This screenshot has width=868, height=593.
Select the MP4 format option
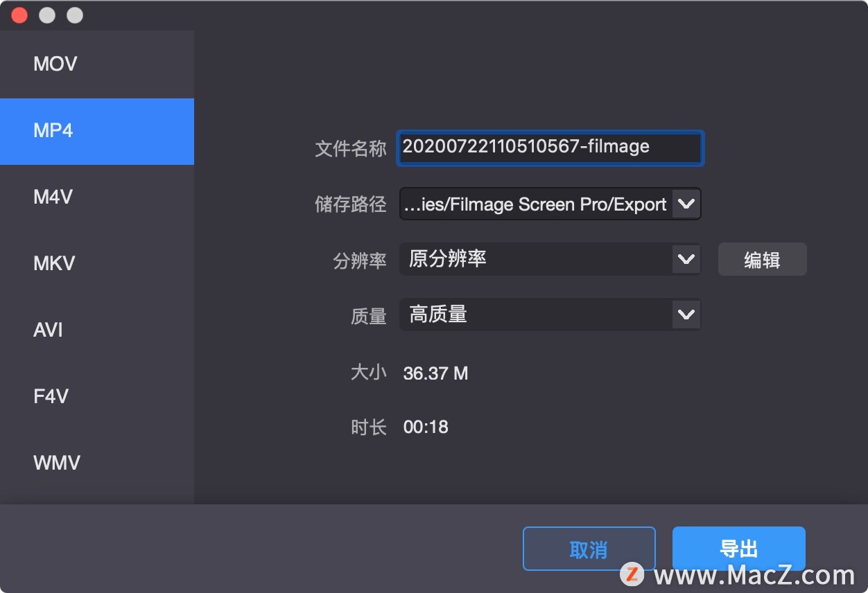tap(97, 131)
